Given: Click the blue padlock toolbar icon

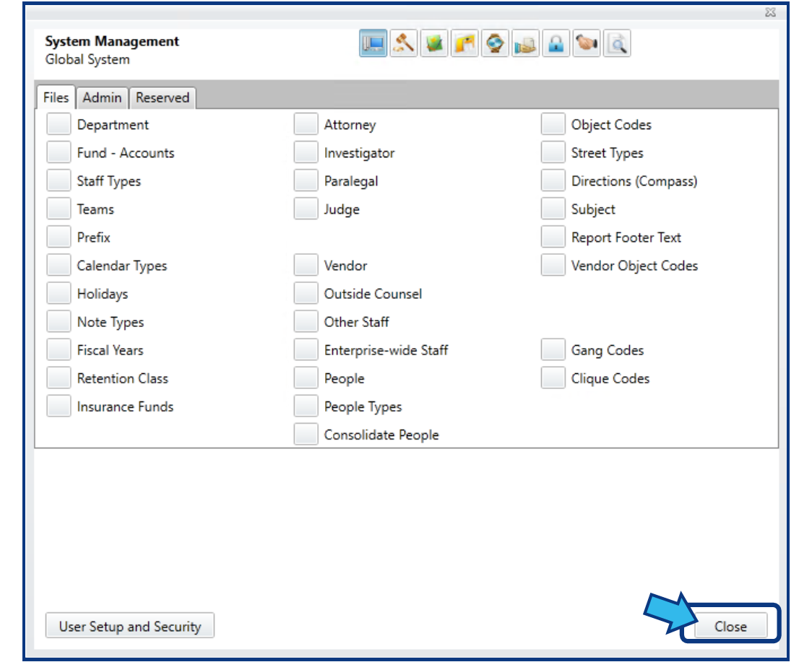Looking at the screenshot, I should click(556, 43).
